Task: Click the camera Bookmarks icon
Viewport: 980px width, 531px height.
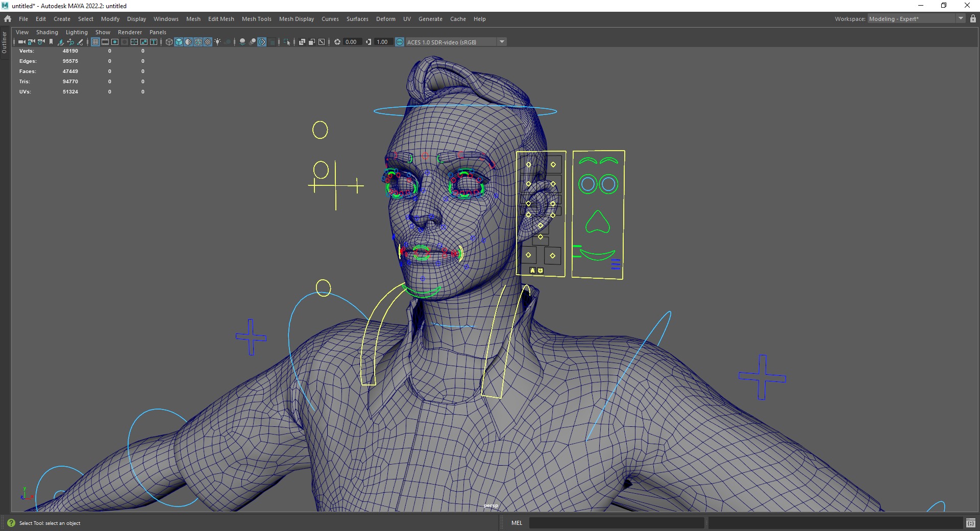Action: click(51, 42)
